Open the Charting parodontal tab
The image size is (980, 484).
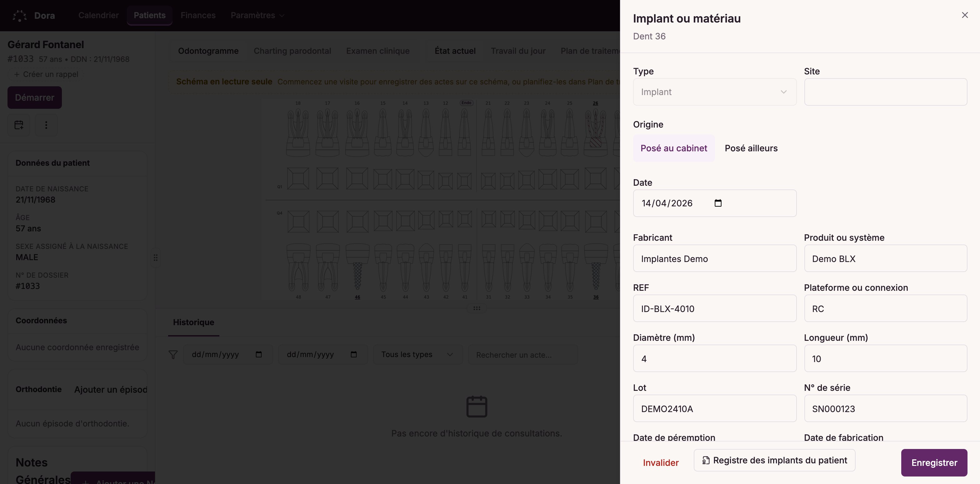(292, 51)
